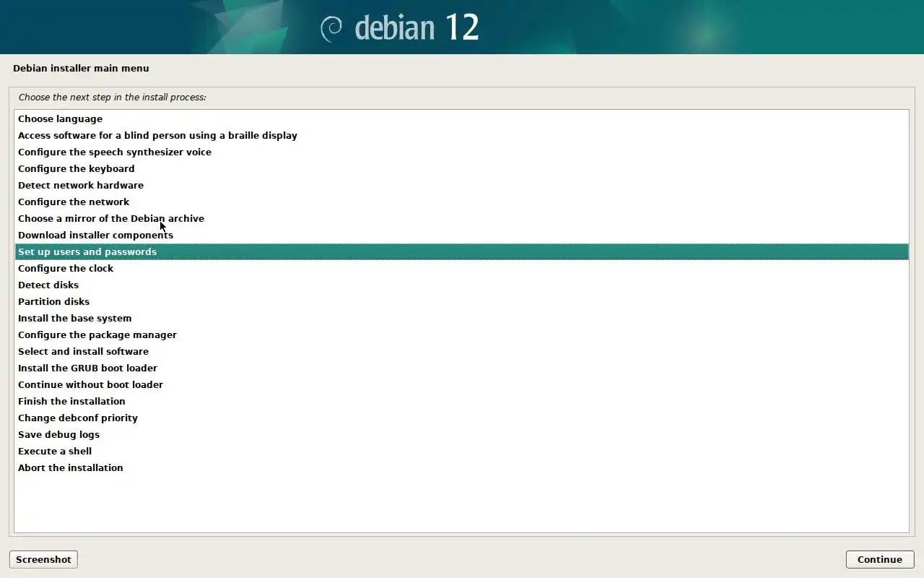Select 'Save debug logs' entry
The width and height of the screenshot is (924, 578).
click(x=462, y=434)
